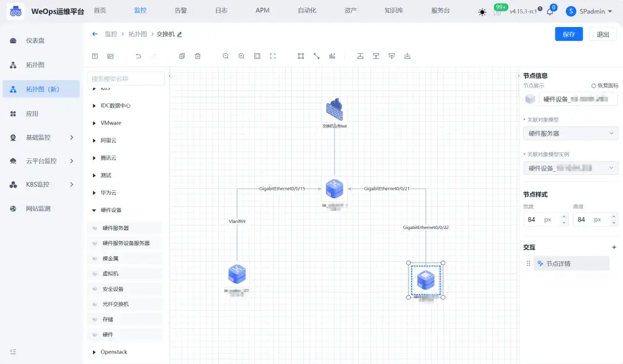Switch to the 日志 top navigation tab

pyautogui.click(x=222, y=10)
